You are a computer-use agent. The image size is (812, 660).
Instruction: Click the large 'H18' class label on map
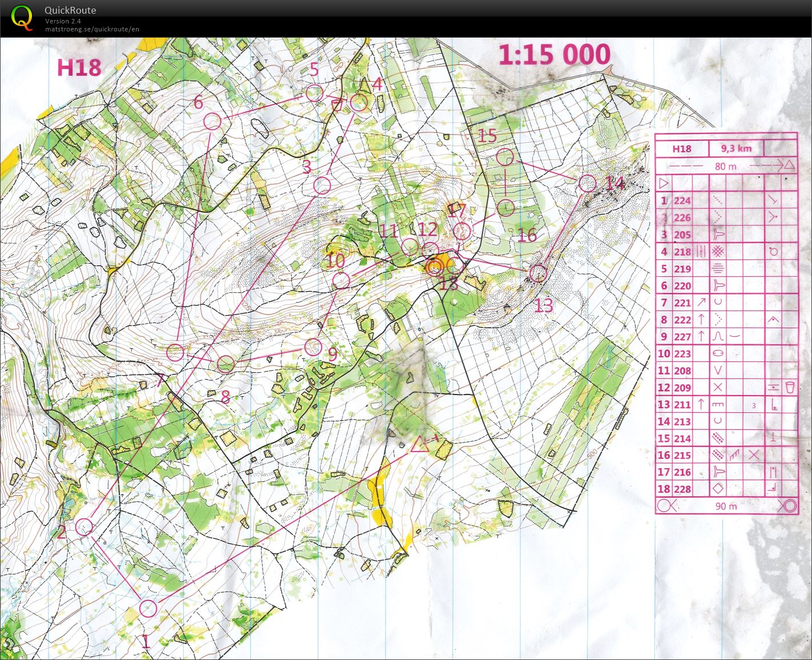coord(79,68)
